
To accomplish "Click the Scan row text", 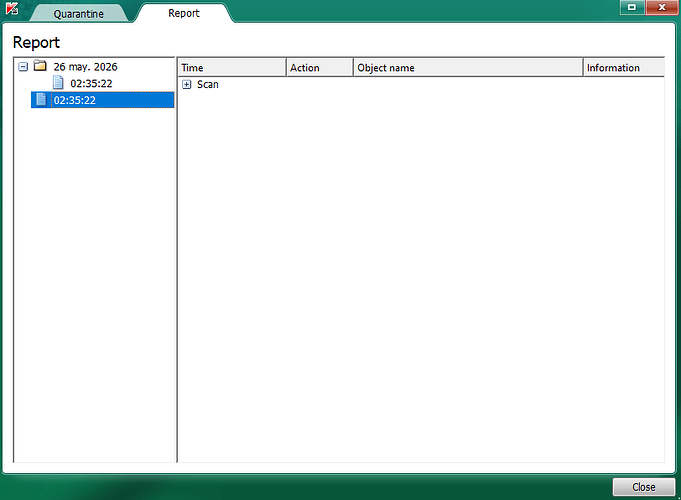I will pyautogui.click(x=208, y=84).
